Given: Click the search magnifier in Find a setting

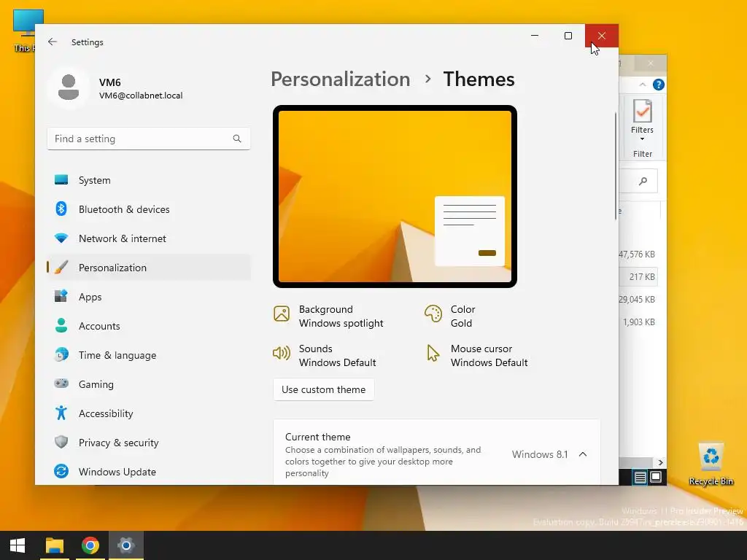Looking at the screenshot, I should click(237, 139).
